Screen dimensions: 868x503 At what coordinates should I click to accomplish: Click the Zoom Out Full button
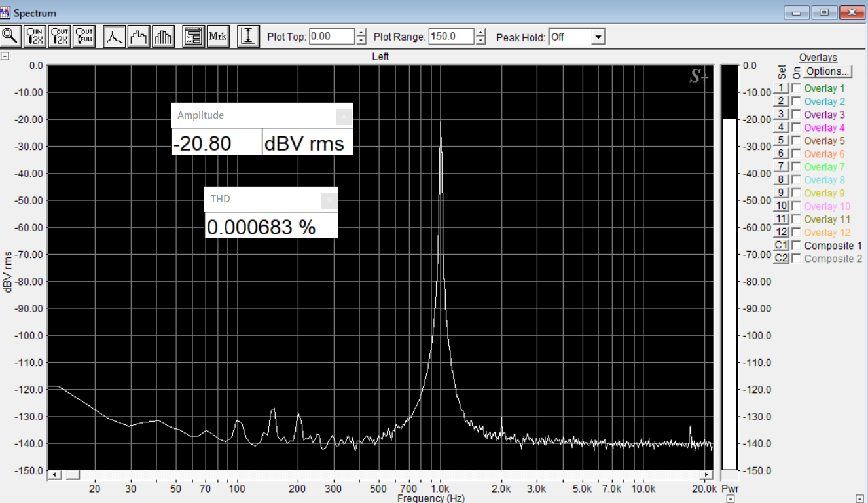(x=84, y=36)
